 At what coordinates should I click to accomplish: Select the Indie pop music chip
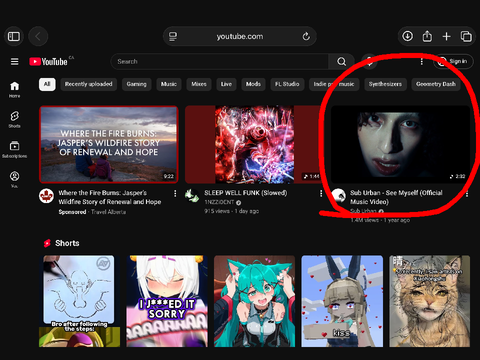point(334,84)
